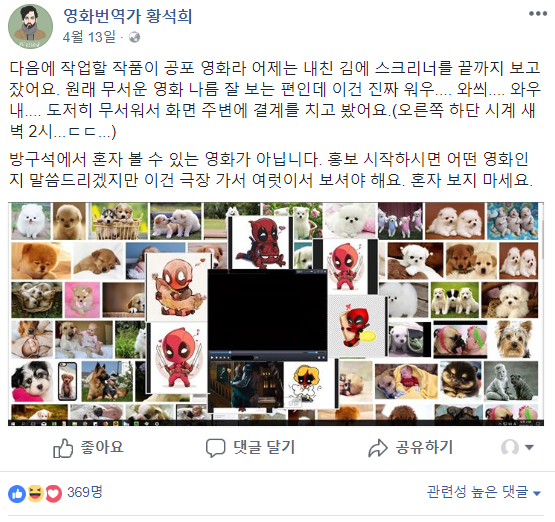Click the post body text
The width and height of the screenshot is (555, 522).
(275, 124)
